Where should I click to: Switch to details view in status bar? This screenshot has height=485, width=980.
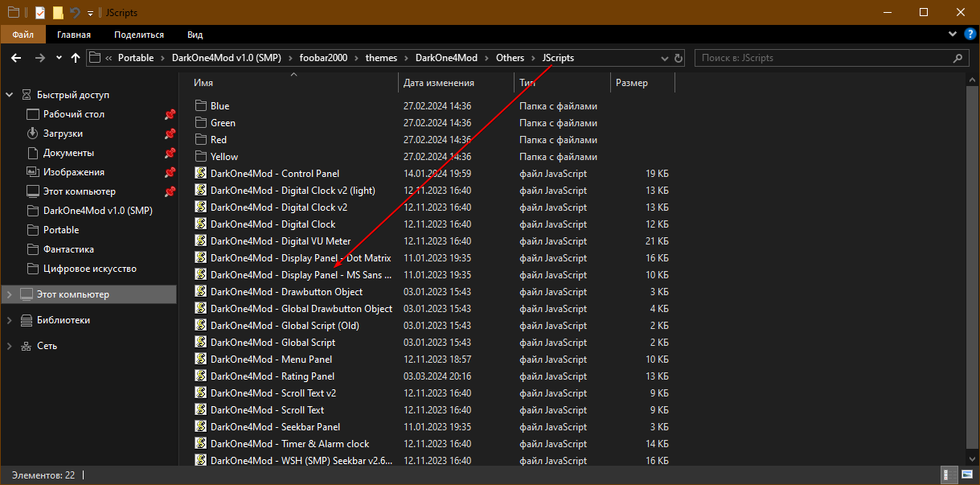coord(949,475)
